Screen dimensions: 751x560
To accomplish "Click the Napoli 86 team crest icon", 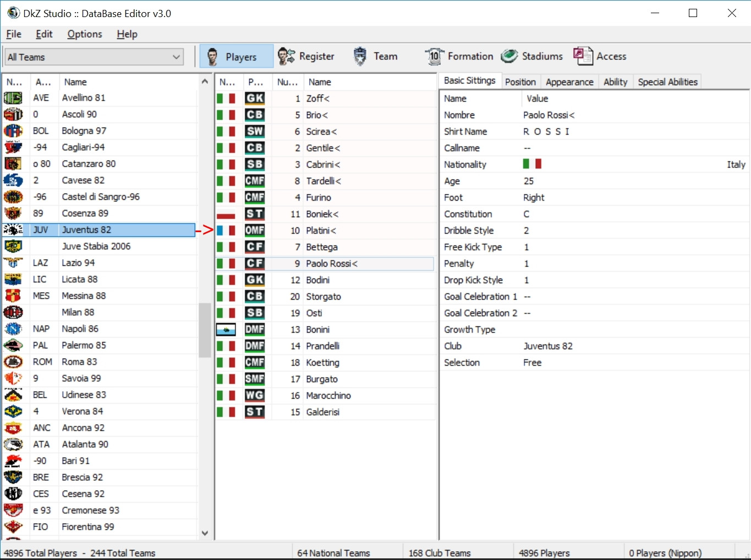I will [x=13, y=329].
